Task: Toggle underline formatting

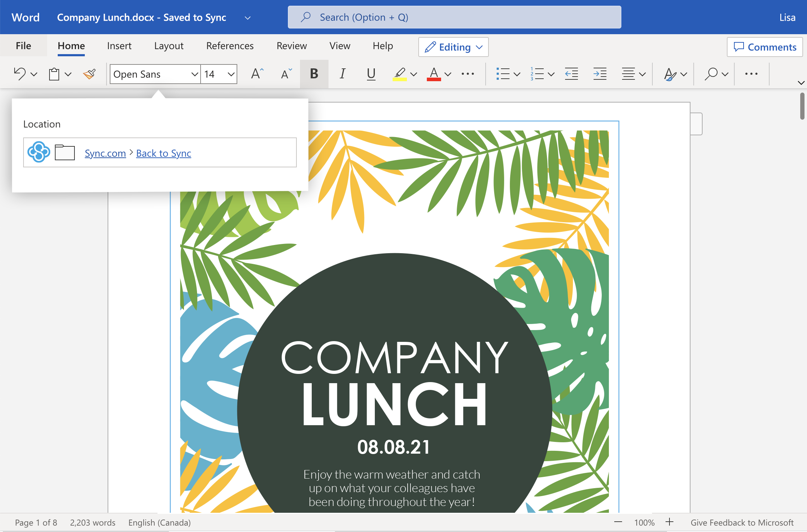Action: 371,74
